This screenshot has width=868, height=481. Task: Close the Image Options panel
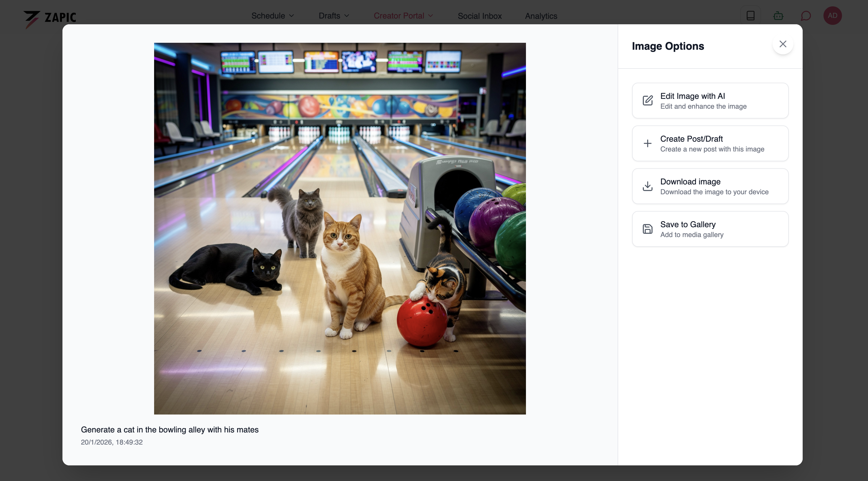[x=782, y=44]
